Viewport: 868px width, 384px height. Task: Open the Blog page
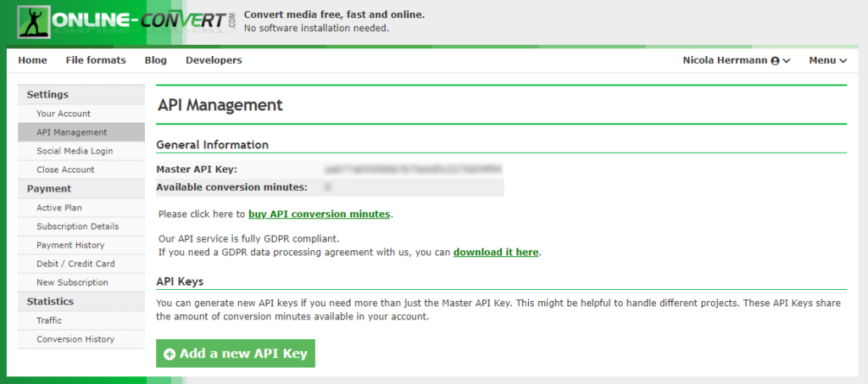point(156,60)
